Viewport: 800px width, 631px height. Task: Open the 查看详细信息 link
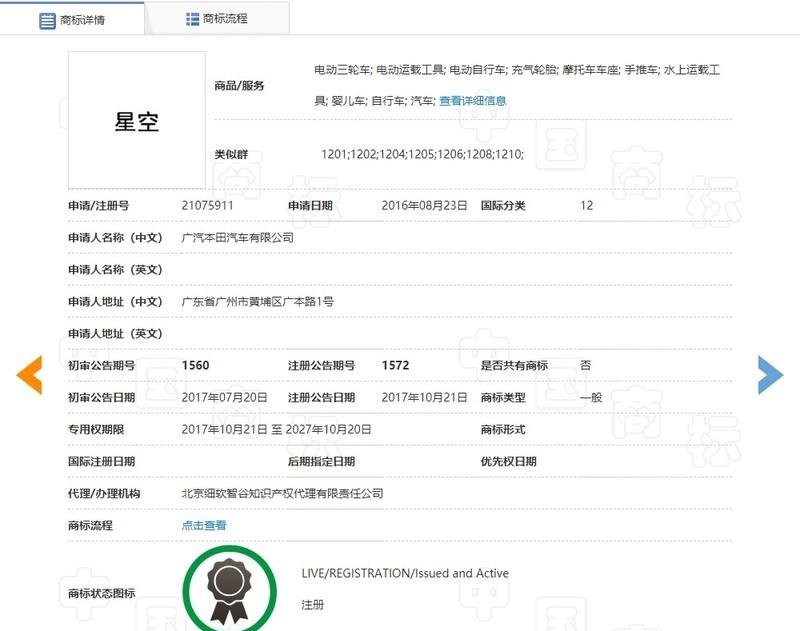click(x=472, y=100)
